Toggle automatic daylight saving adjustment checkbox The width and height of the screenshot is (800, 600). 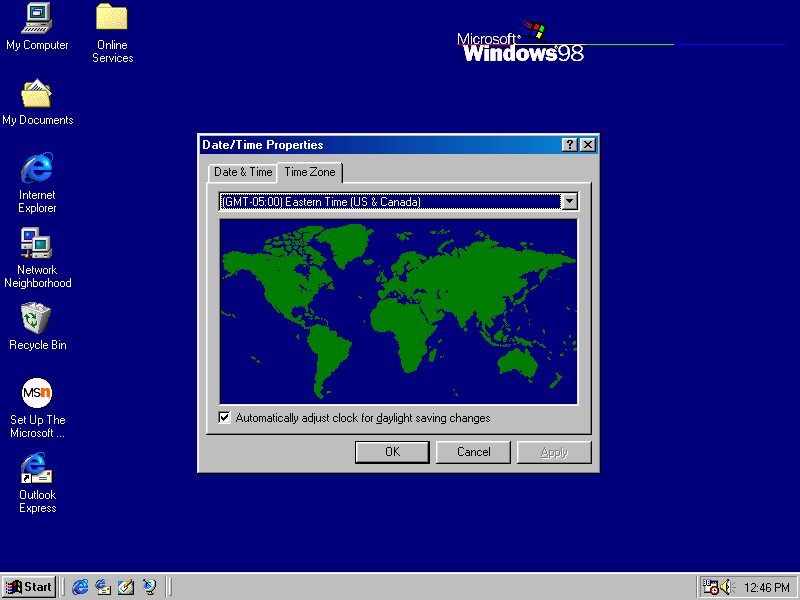224,418
